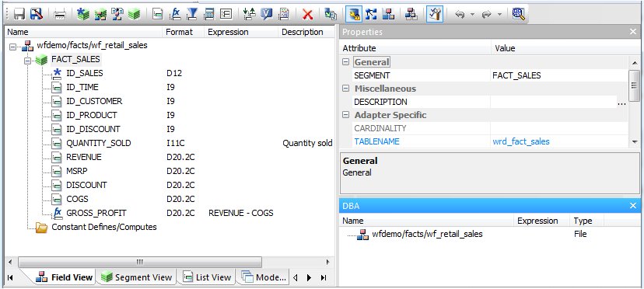Collapse the Adapter Specific property group
644x289 pixels.
pos(346,115)
